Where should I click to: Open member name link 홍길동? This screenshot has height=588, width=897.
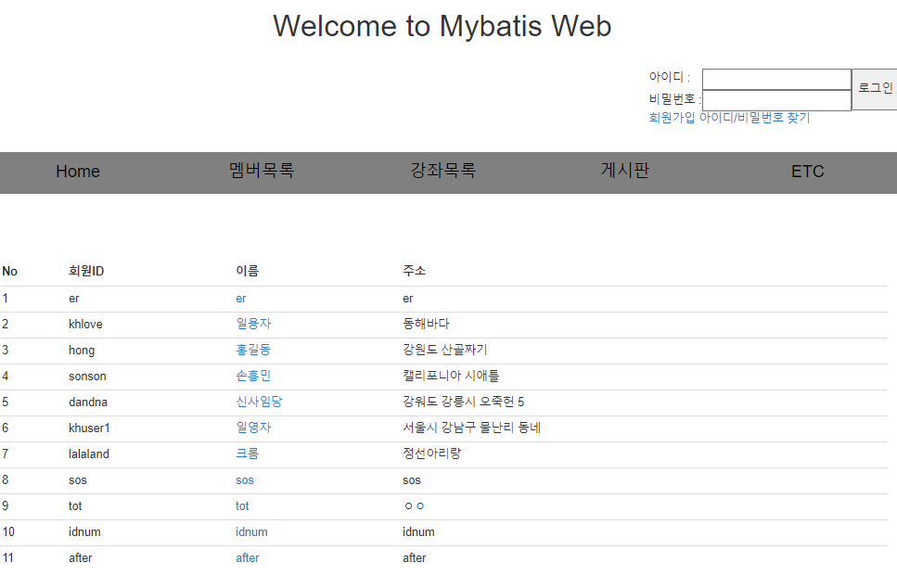pyautogui.click(x=253, y=350)
